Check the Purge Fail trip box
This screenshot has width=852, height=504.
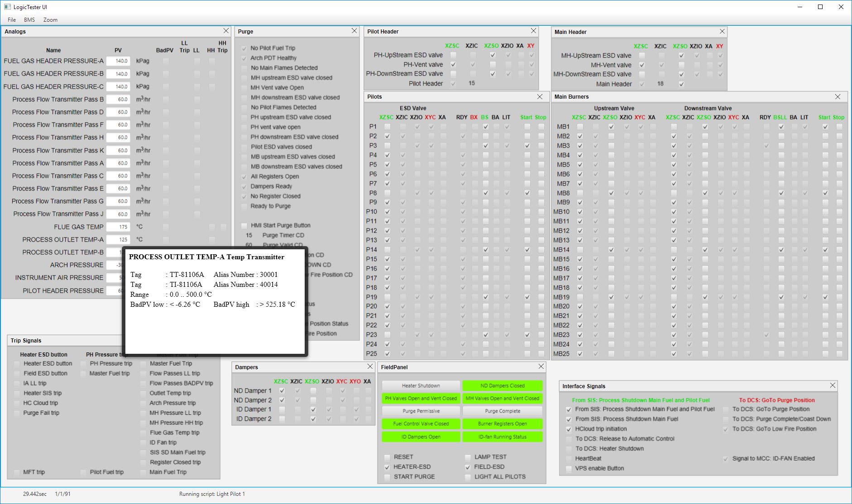(x=17, y=413)
